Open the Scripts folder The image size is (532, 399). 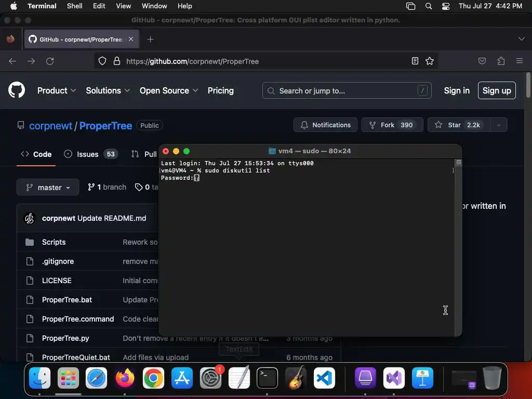click(54, 242)
